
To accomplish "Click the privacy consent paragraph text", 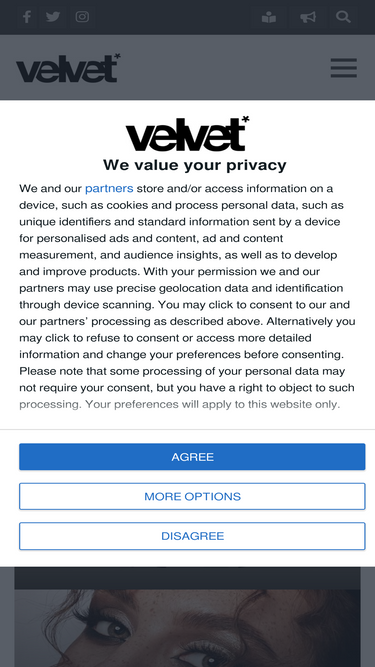I will click(x=188, y=296).
